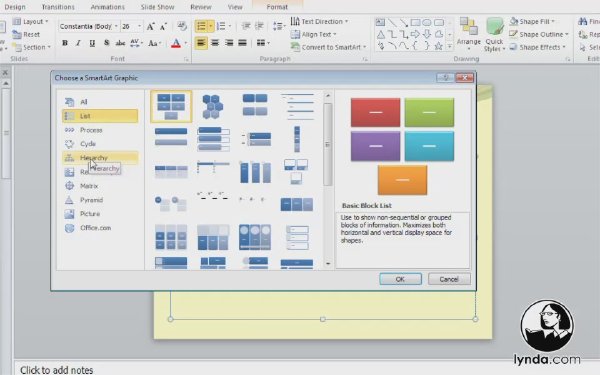Open font size dropdown showing 26
The height and width of the screenshot is (375, 600).
click(x=131, y=26)
